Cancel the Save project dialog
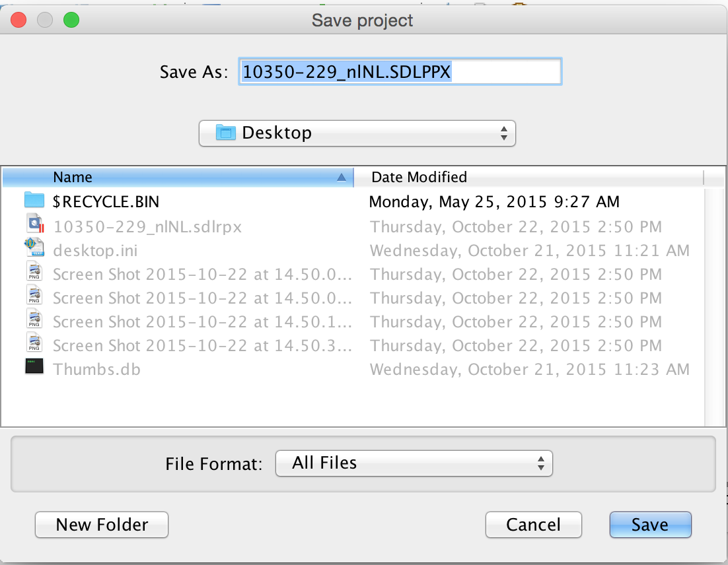This screenshot has width=728, height=565. [533, 525]
